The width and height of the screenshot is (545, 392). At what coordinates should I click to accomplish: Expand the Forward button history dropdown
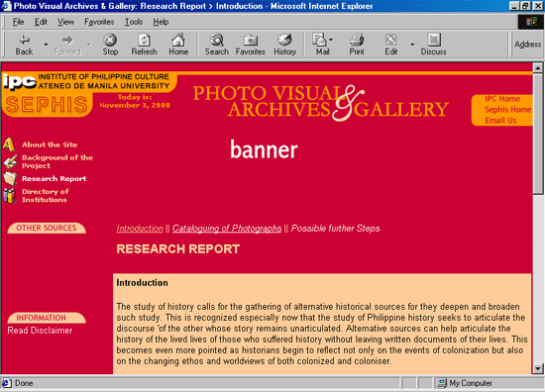pyautogui.click(x=89, y=45)
